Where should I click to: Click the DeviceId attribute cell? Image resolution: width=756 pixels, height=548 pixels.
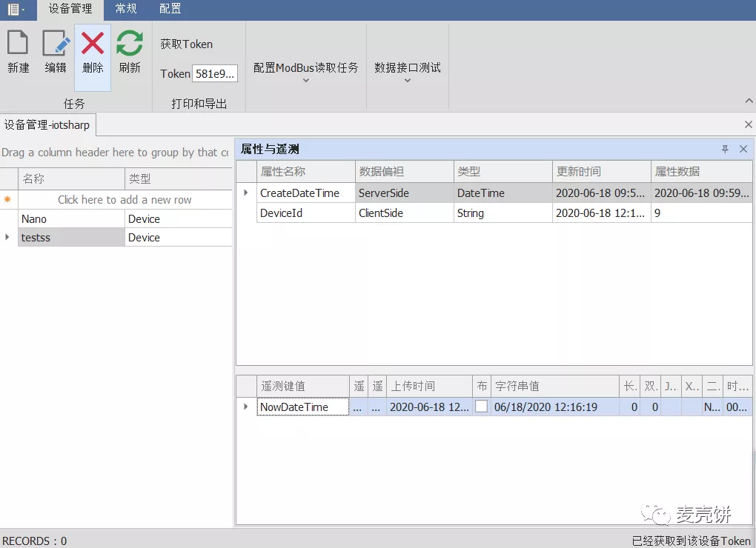point(305,213)
